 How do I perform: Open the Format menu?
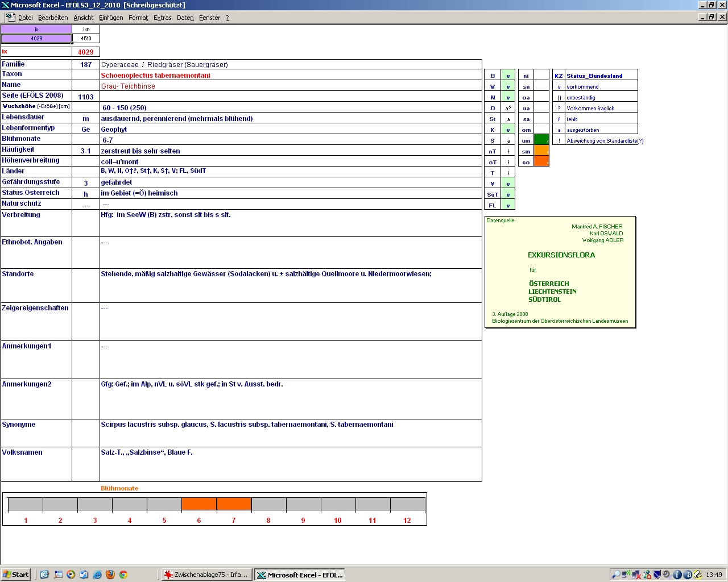[138, 18]
